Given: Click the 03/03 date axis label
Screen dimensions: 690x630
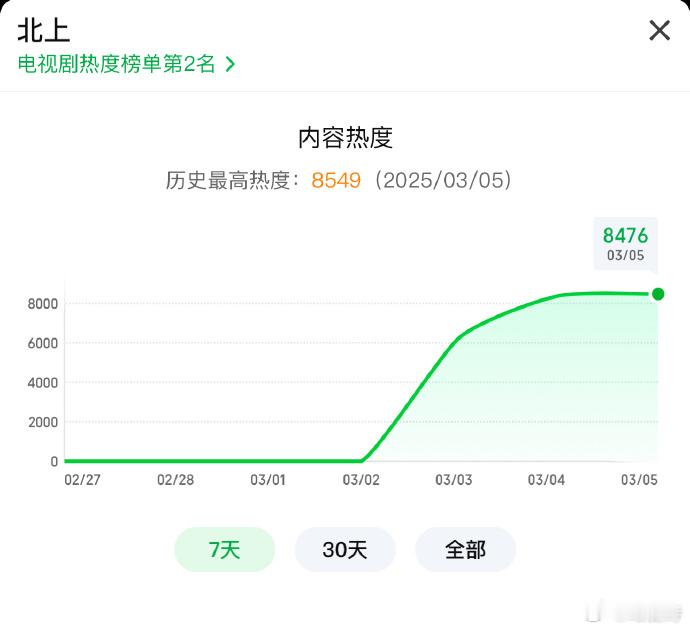Looking at the screenshot, I should point(454,480).
